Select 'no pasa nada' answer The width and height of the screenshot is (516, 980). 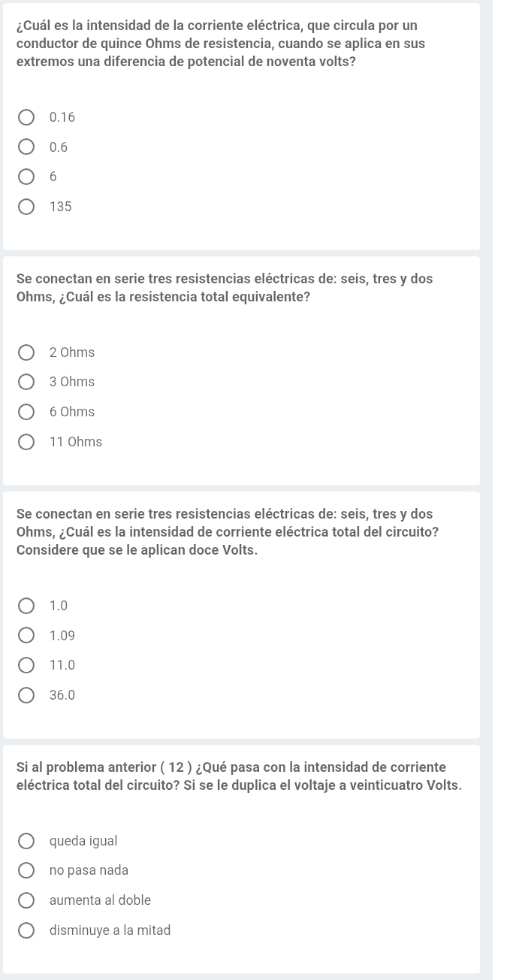pyautogui.click(x=26, y=870)
